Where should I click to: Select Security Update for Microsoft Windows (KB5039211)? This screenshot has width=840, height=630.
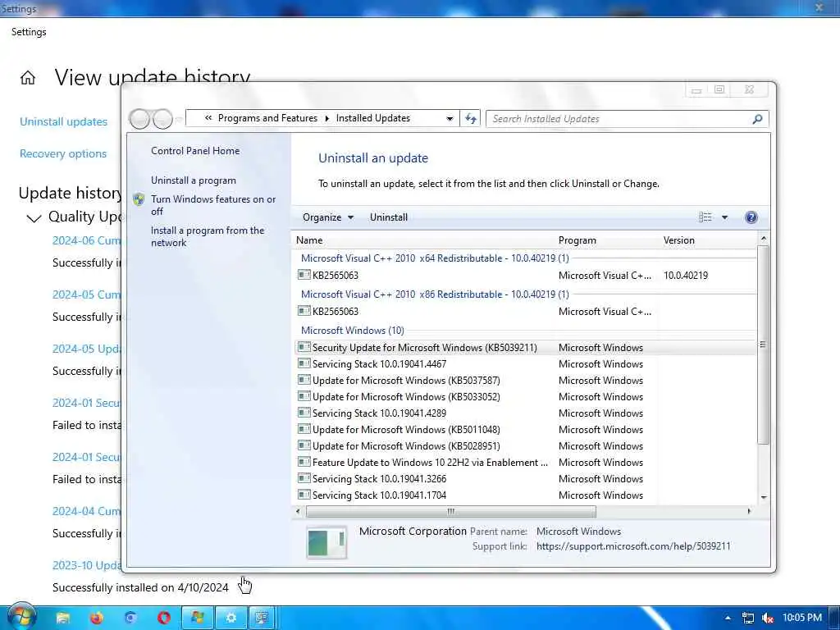(525, 347)
